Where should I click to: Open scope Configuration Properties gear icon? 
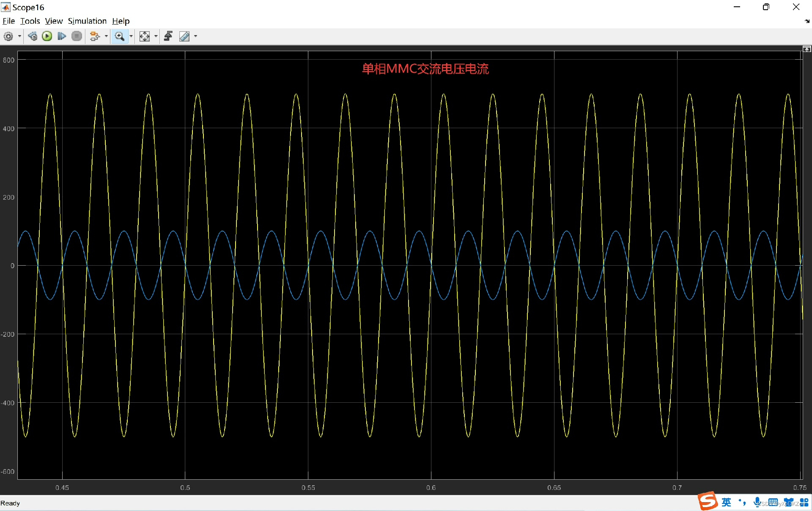click(x=8, y=36)
